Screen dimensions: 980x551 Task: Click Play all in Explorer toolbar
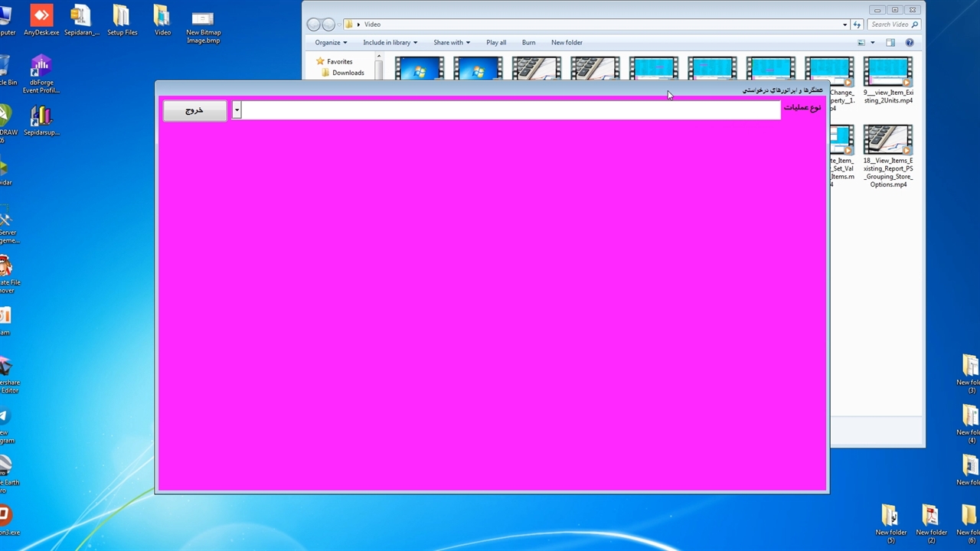496,43
